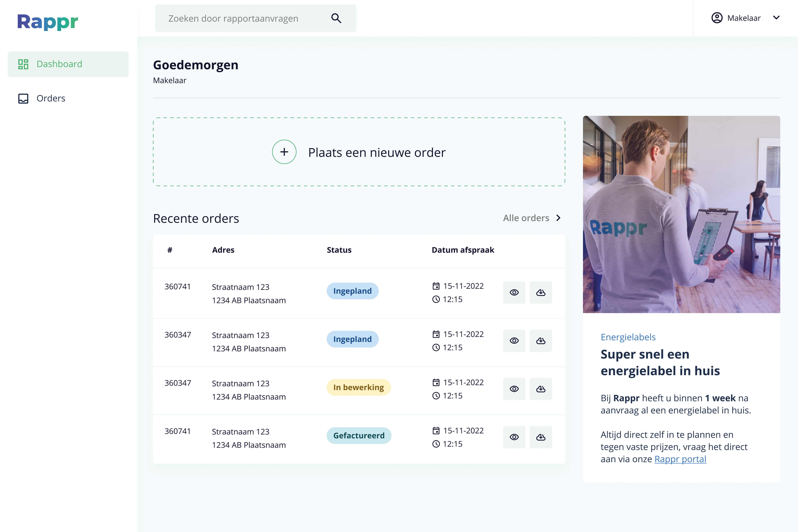798x532 pixels.
Task: Click the date 15-11-2022 in the In bewerking row
Action: coord(463,382)
